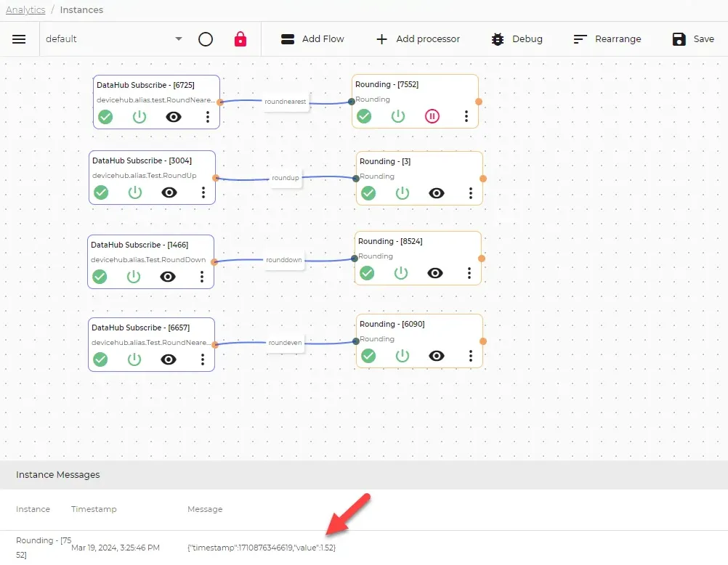Viewport: 728px width, 565px height.
Task: Open more options for DataHub Subscribe [6725]
Action: tap(208, 117)
